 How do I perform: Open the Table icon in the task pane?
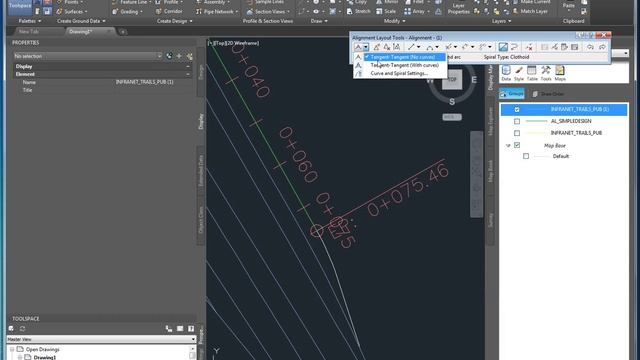click(x=532, y=73)
